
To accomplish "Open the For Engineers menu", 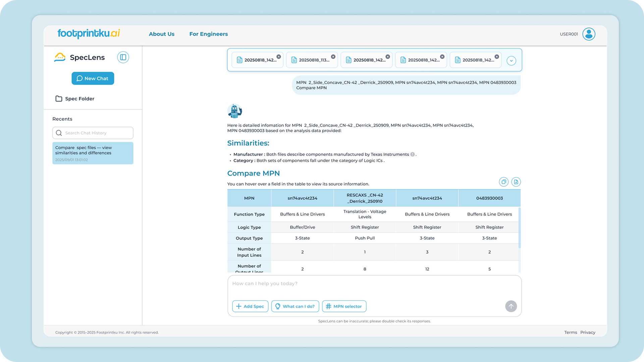I will point(209,34).
